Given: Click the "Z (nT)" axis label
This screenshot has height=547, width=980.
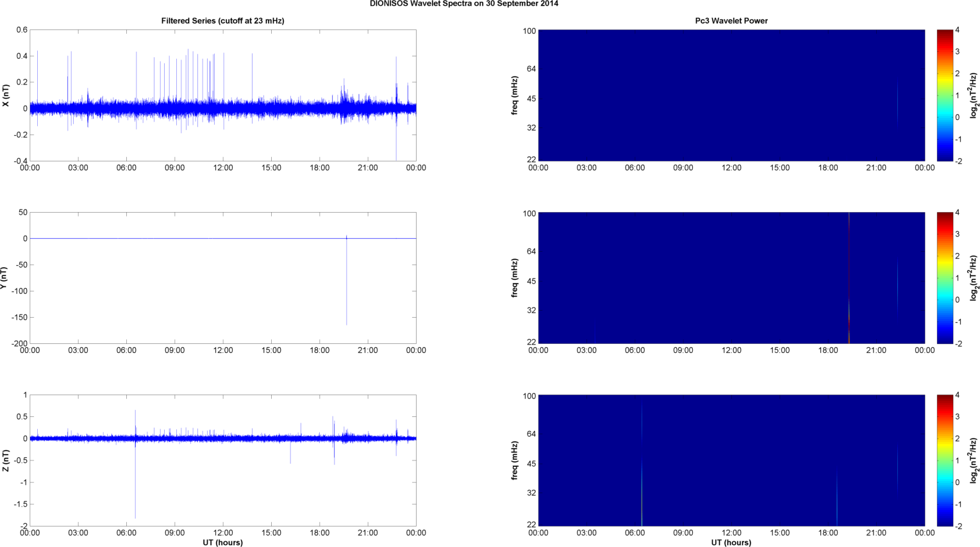Looking at the screenshot, I should click(6, 461).
